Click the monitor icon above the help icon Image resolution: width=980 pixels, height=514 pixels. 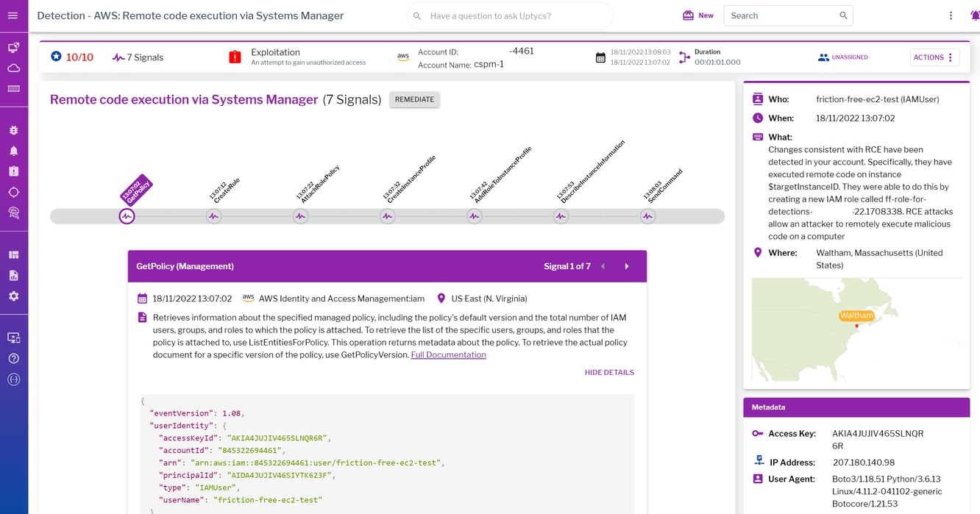coord(13,338)
